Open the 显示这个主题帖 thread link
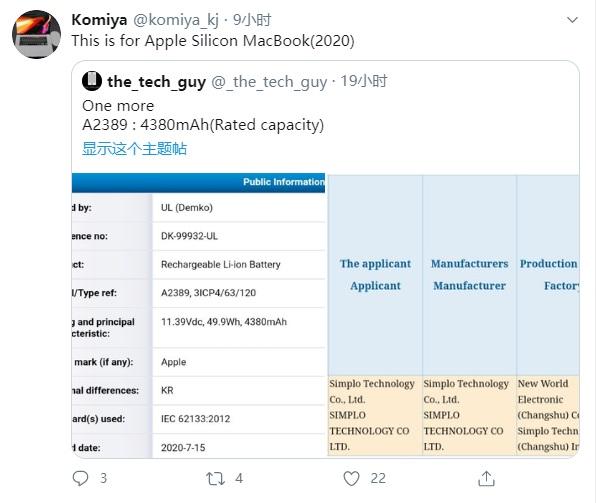 [134, 149]
